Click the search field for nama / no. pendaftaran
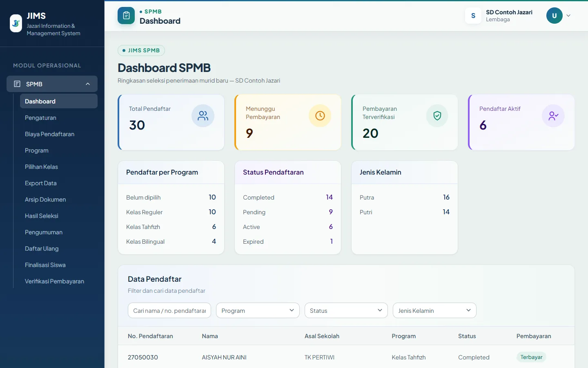The width and height of the screenshot is (588, 368). [169, 310]
